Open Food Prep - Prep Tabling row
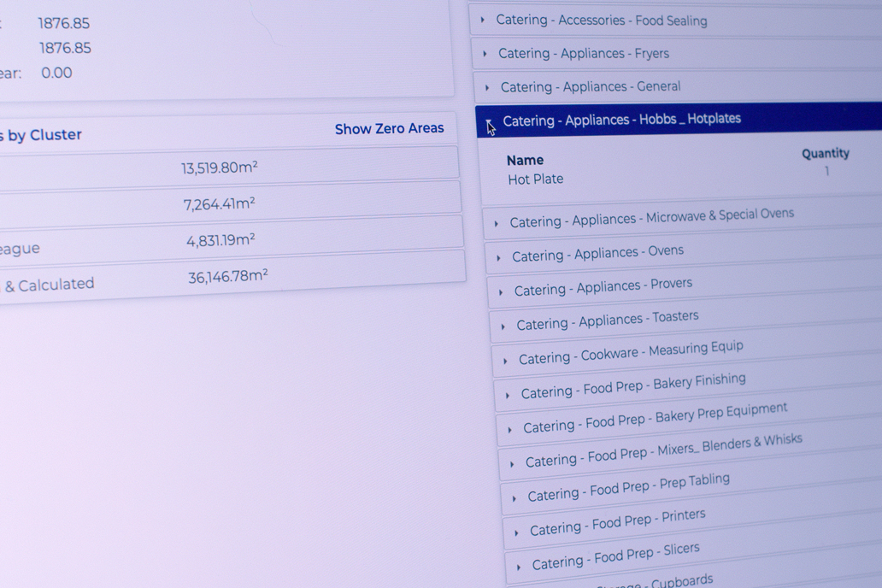882x588 pixels. click(x=628, y=487)
